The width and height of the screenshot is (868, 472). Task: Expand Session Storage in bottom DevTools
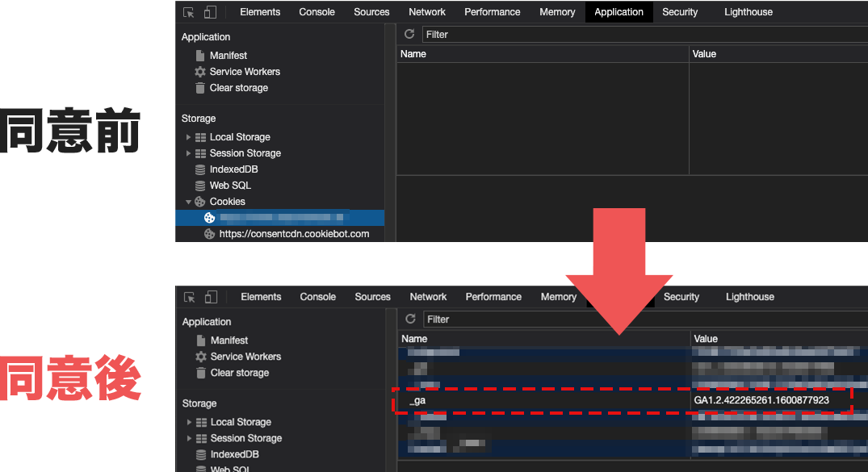189,438
